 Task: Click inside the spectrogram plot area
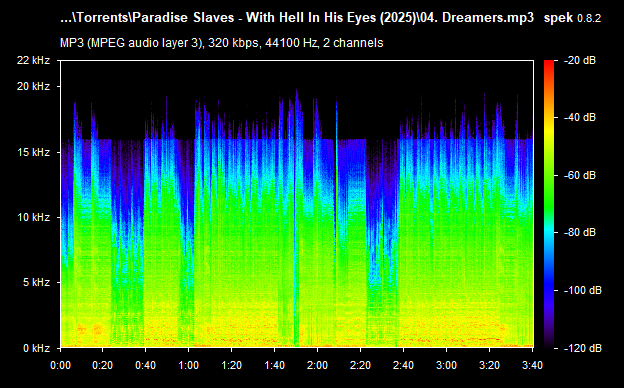297,204
